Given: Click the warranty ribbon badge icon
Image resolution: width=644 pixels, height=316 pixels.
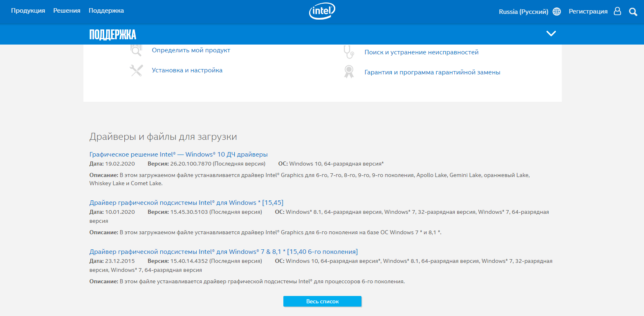Looking at the screenshot, I should [349, 72].
